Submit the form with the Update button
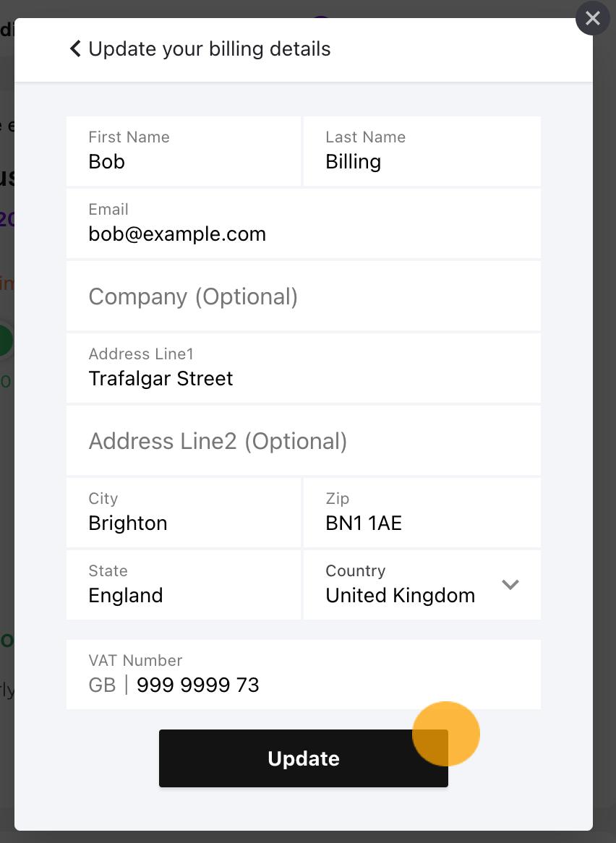Viewport: 616px width, 843px height. click(304, 758)
